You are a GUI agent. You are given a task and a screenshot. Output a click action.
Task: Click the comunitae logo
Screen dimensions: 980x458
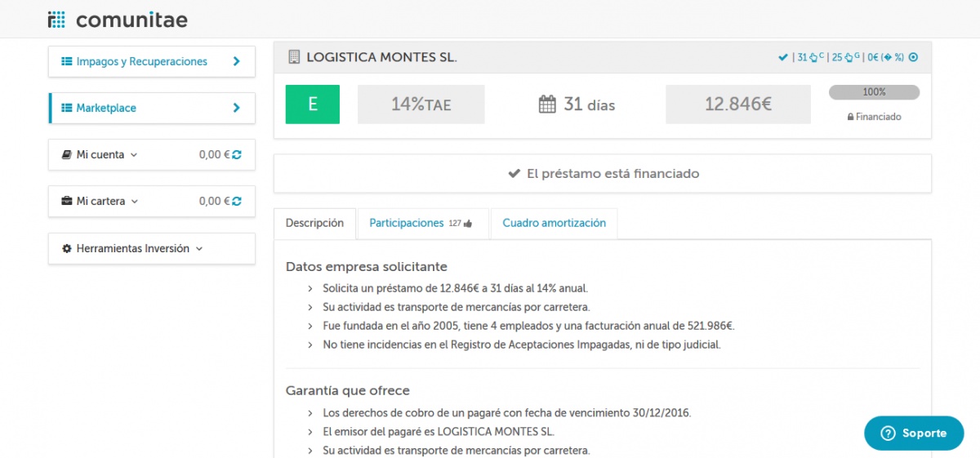coord(118,20)
